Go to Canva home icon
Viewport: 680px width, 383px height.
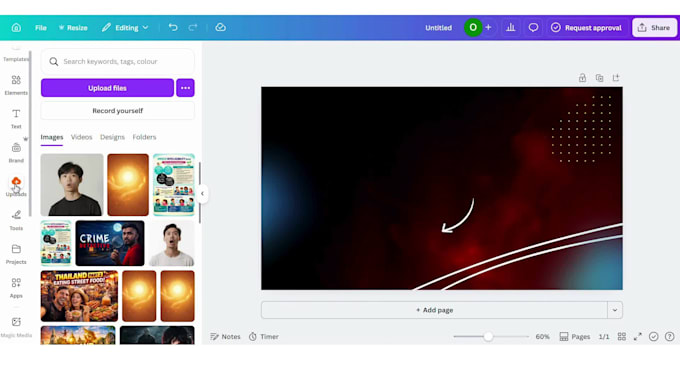coord(16,28)
